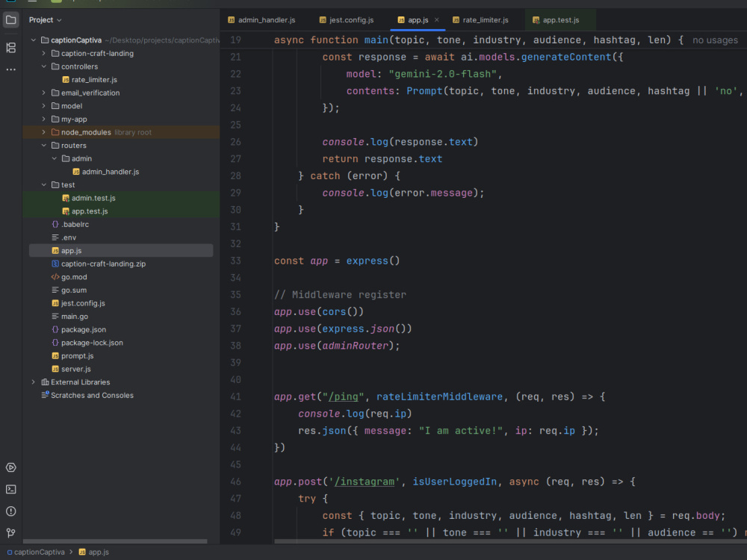Click the '/ping' route string
This screenshot has width=747, height=560.
coord(343,396)
